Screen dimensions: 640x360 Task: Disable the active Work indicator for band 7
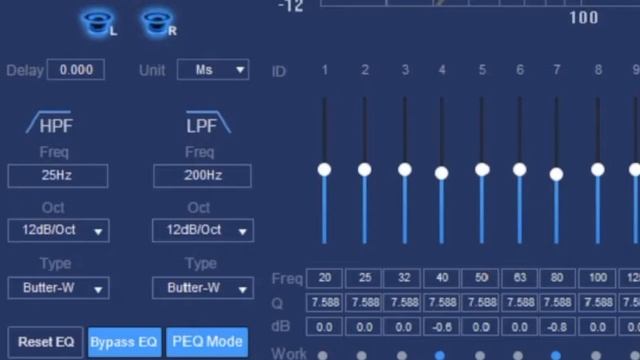tap(556, 356)
